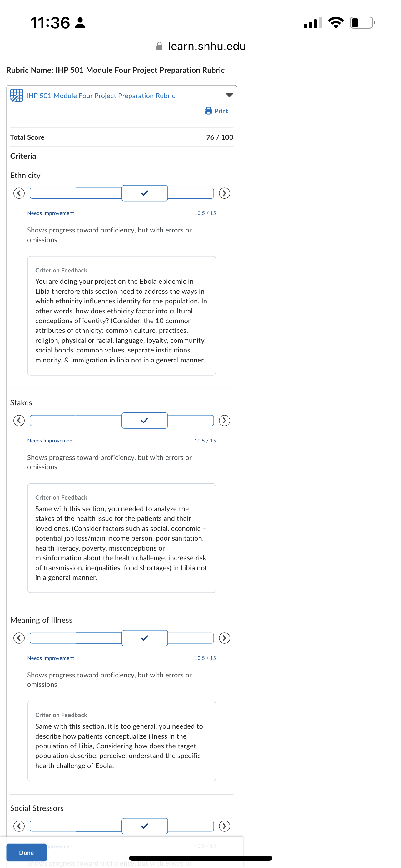Screen dimensions: 401x868
Task: Collapse the rubric with the triangle arrow
Action: pyautogui.click(x=229, y=95)
